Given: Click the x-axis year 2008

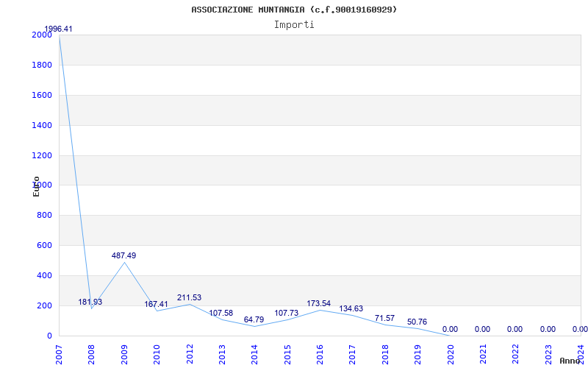Looking at the screenshot, I should pos(91,354).
